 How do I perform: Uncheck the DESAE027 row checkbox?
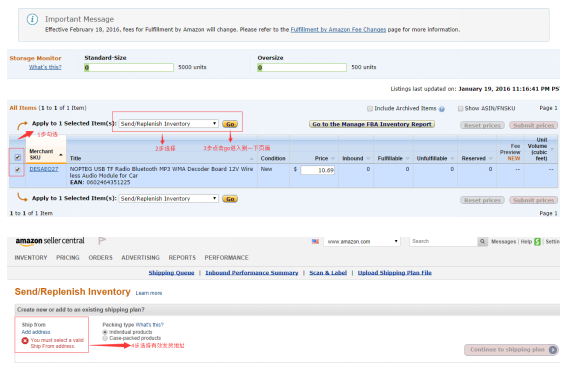click(x=18, y=170)
